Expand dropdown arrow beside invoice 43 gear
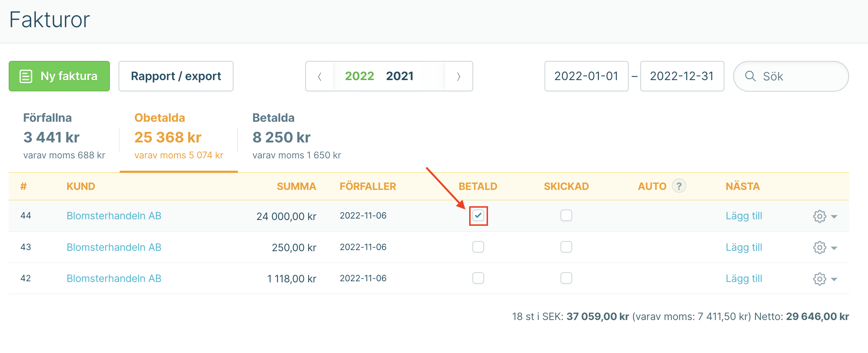The height and width of the screenshot is (353, 868). coord(834,248)
